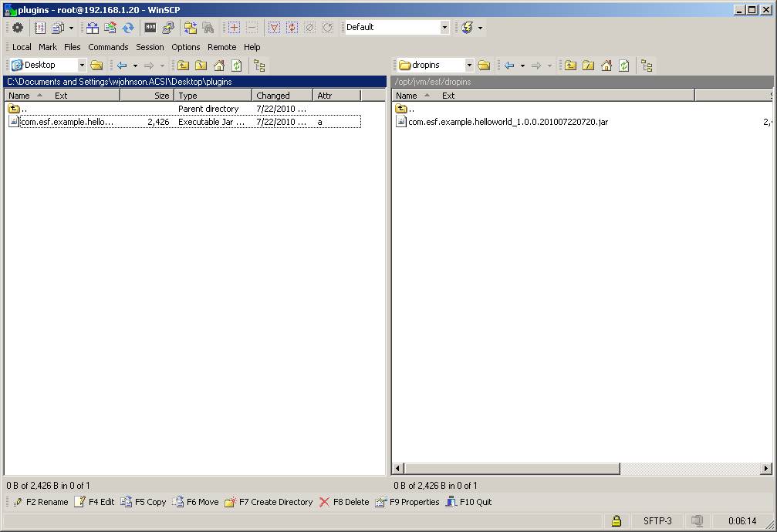Click the local panel Back arrow

(x=122, y=66)
